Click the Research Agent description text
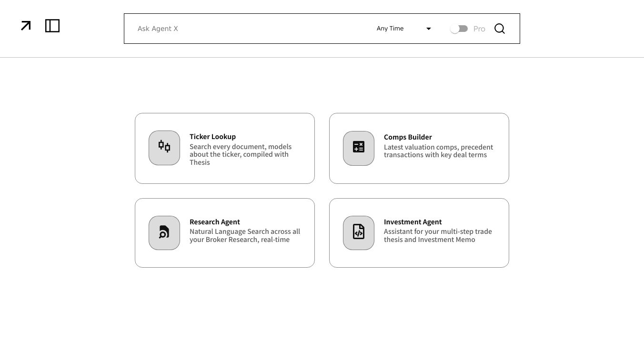 click(x=245, y=236)
